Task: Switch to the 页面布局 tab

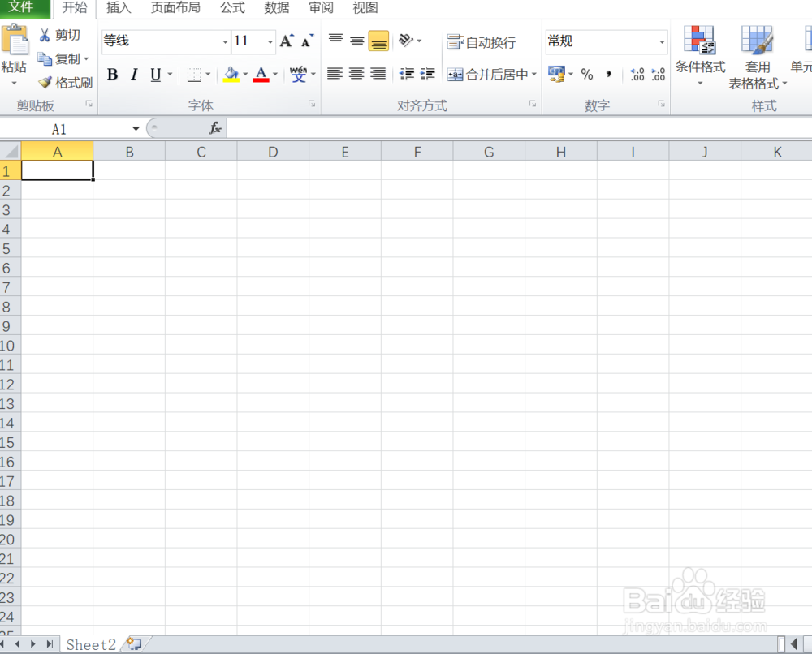Action: click(175, 8)
